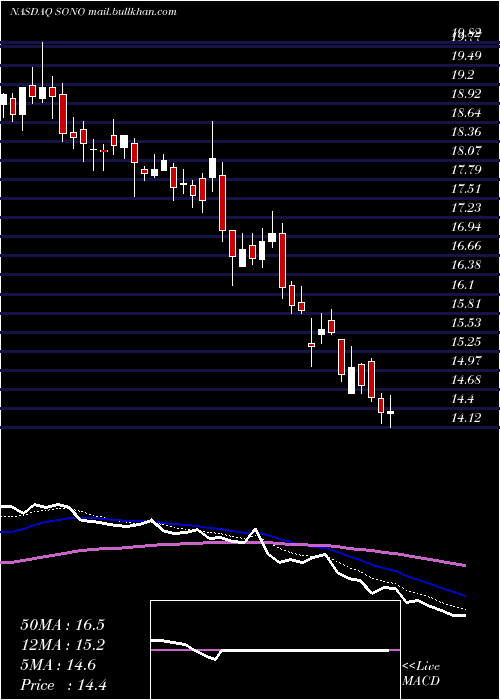Click the Price : 14.4 readout
500x700 pixels.
tap(63, 685)
